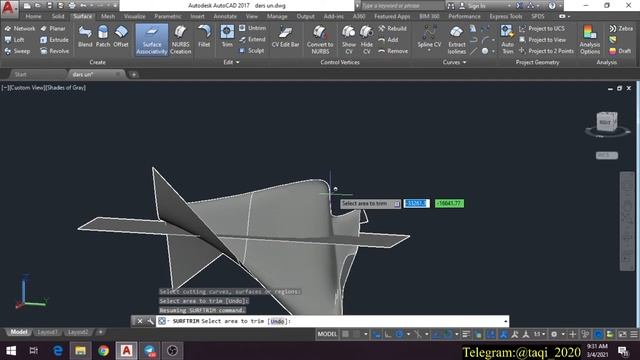This screenshot has height=360, width=640.
Task: Open the AutoCAD application menu
Action: [9, 8]
